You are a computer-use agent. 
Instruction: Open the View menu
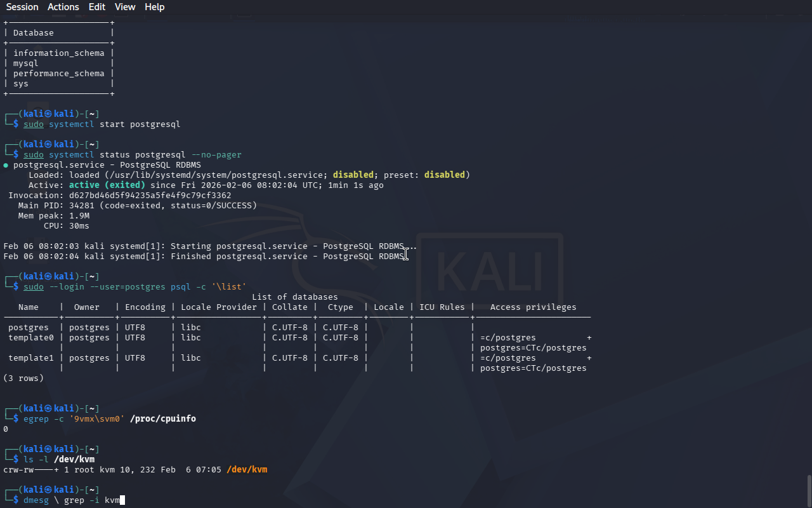click(x=125, y=7)
